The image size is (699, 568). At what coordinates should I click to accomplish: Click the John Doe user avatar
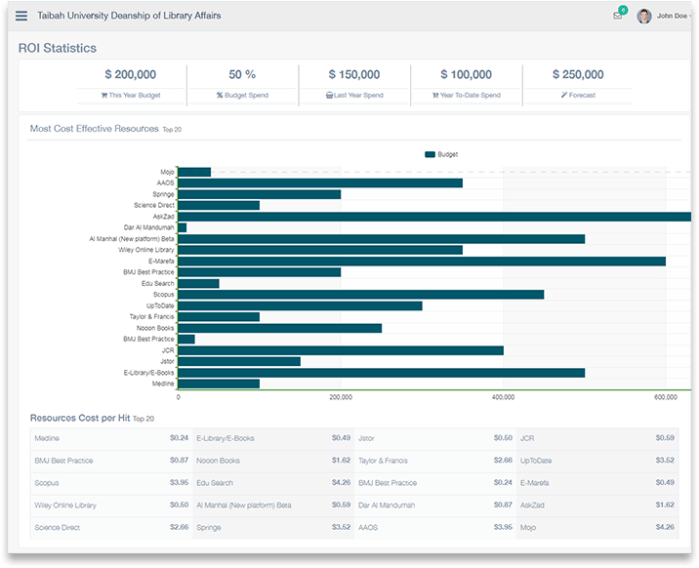click(x=644, y=16)
